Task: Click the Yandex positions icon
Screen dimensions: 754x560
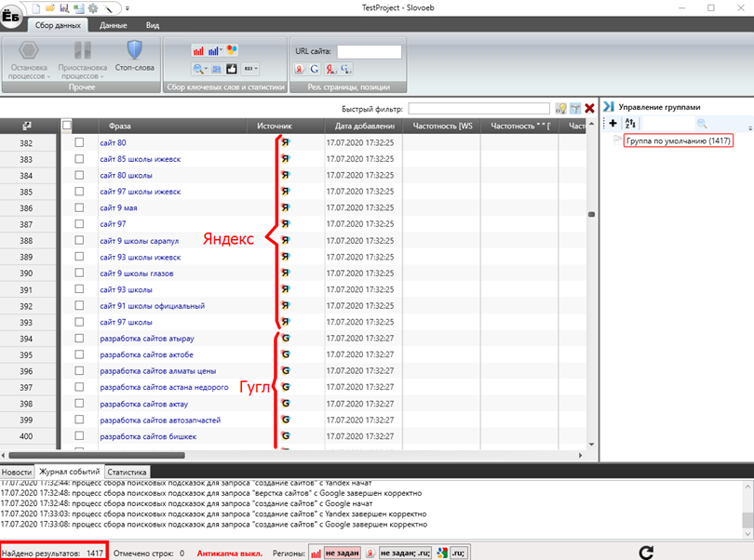Action: tap(330, 69)
